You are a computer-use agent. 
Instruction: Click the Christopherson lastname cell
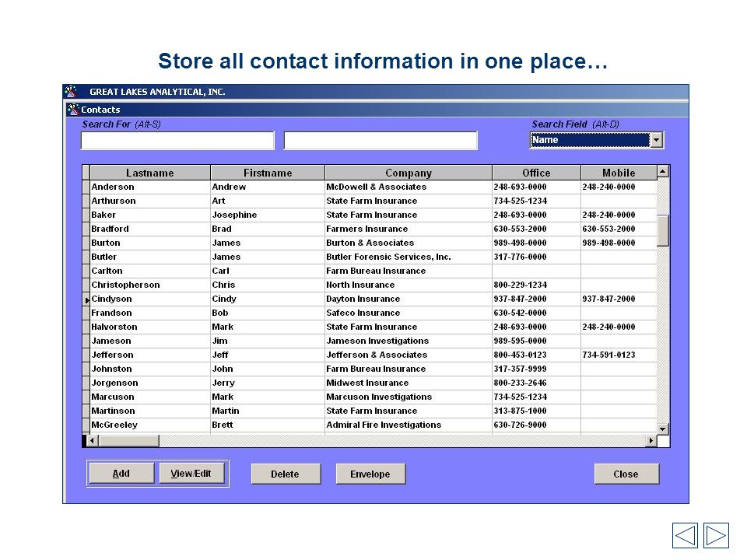(x=150, y=285)
